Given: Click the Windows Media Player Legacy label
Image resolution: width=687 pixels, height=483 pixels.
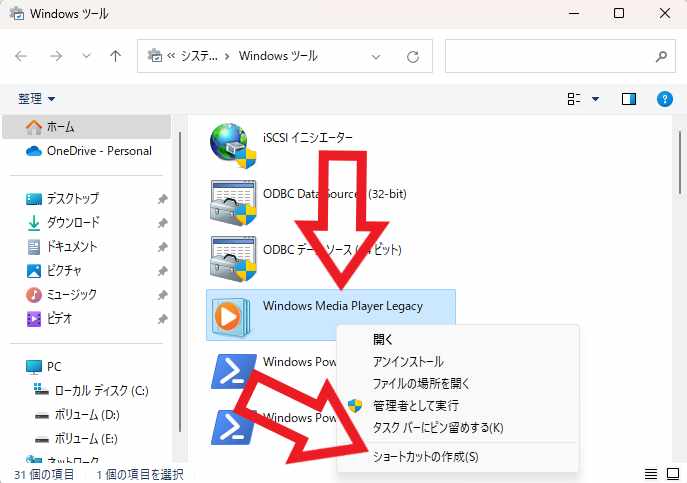Looking at the screenshot, I should click(343, 306).
